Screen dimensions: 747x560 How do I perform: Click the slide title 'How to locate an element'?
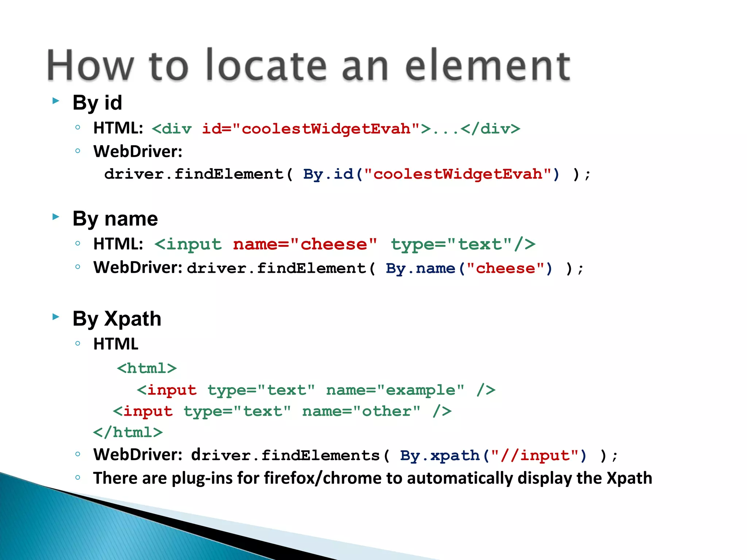tap(308, 66)
